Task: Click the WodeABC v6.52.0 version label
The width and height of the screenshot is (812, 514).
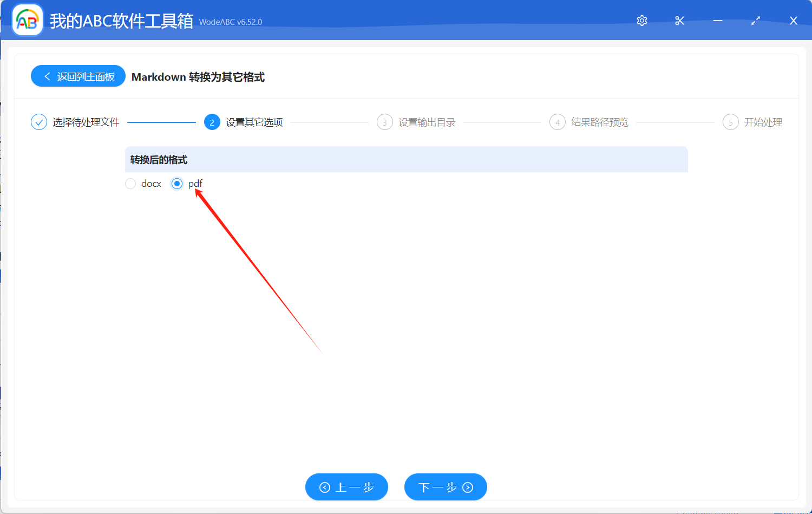Action: (231, 22)
